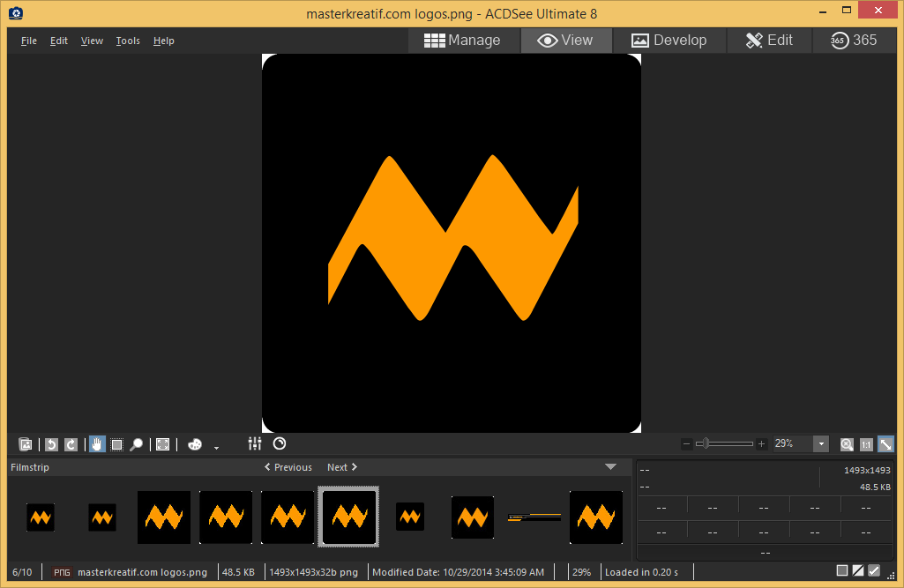Select the eighth filmstrip thumbnail
Screen dimensions: 904x588
[x=472, y=517]
